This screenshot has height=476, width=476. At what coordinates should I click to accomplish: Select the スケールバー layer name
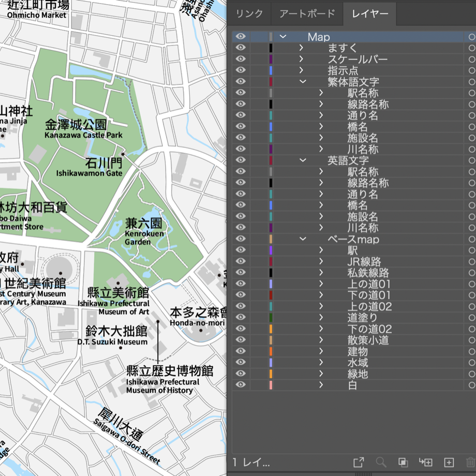pos(358,59)
